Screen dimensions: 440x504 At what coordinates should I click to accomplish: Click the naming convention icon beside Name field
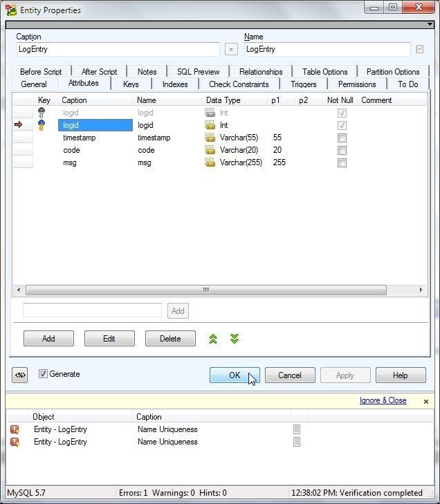[x=419, y=49]
